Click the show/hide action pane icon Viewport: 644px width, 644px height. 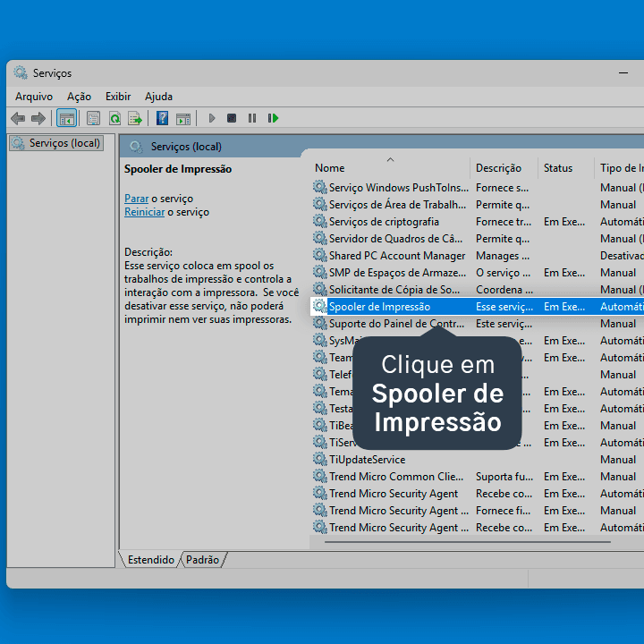183,119
